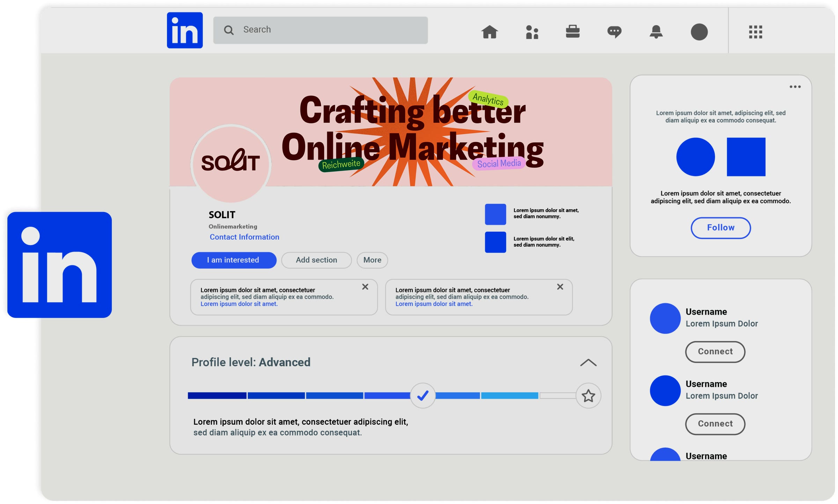This screenshot has height=504, width=838.
Task: Click the checkmark marker on progress bar
Action: pos(422,395)
